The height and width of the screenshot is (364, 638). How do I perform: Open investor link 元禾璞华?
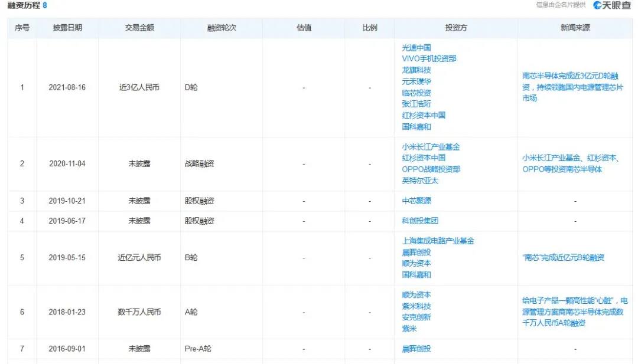[416, 81]
